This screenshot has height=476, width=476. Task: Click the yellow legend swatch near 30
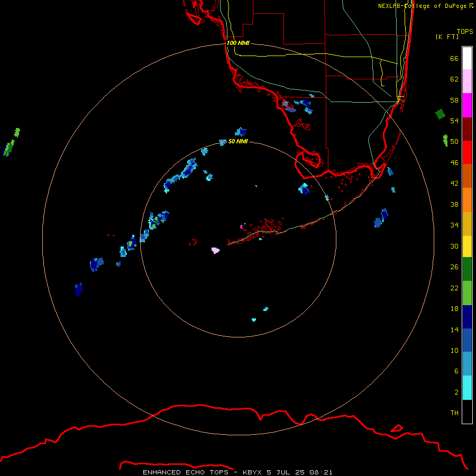coord(467,246)
